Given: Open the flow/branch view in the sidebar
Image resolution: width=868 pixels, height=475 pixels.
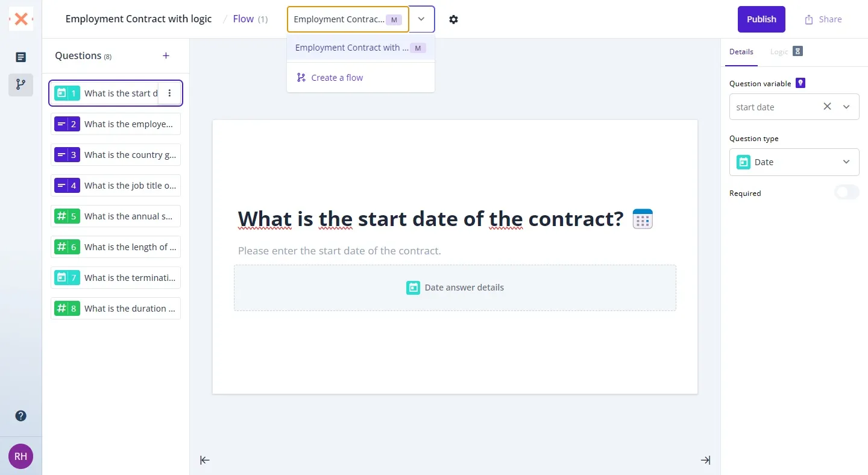Looking at the screenshot, I should (20, 85).
